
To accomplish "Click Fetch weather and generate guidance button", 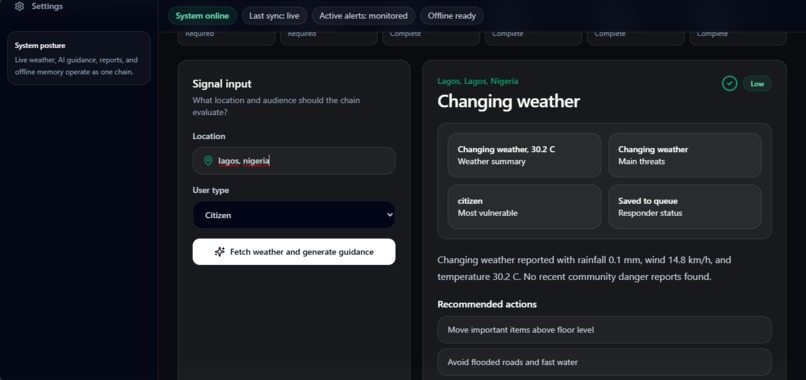I will [x=294, y=252].
